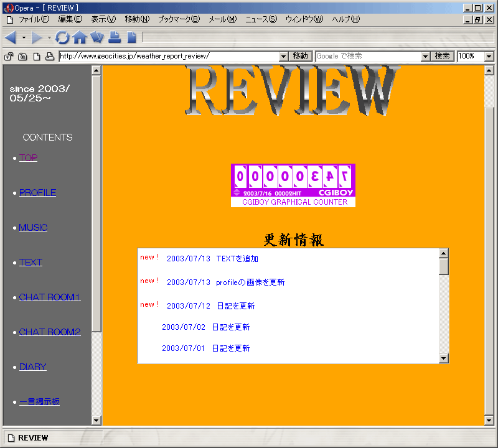The width and height of the screenshot is (498, 448).
Task: Click the 'since 2003/05/25~' sidebar text
Action: coord(39,93)
